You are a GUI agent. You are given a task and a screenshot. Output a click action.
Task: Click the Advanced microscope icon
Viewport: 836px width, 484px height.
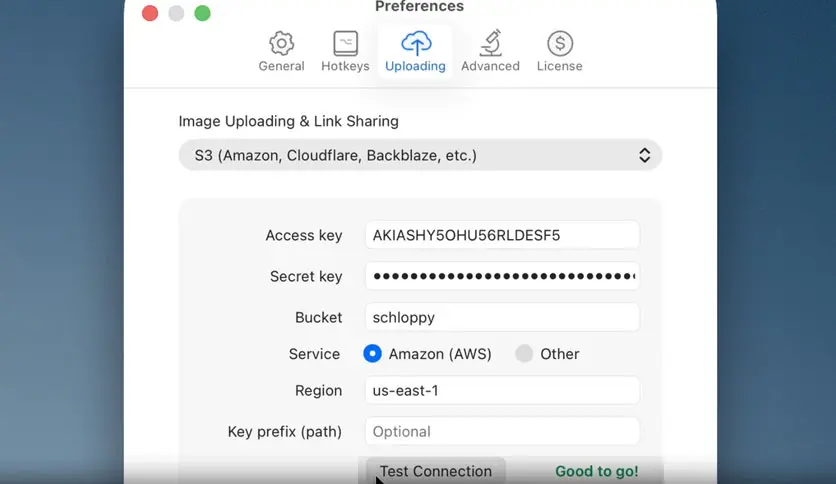pos(491,43)
